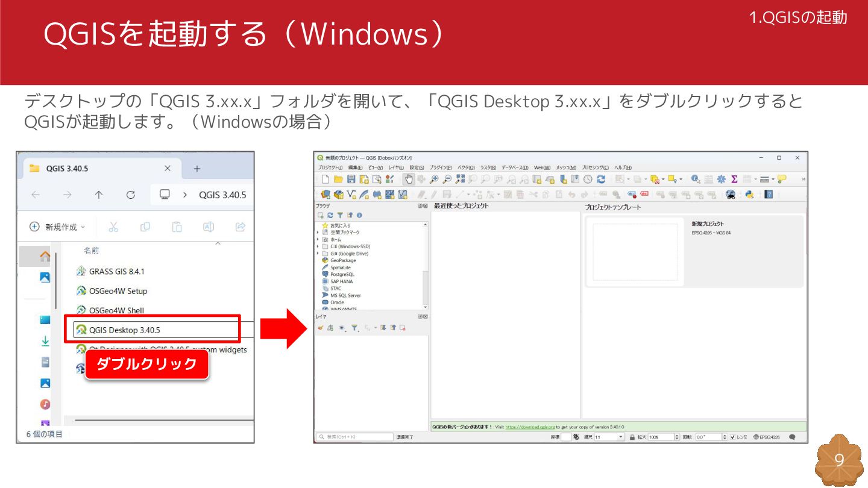Screen dimensions: 868x488
Task: Click the Refresh map icon in QGIS toolbar
Action: (601, 179)
